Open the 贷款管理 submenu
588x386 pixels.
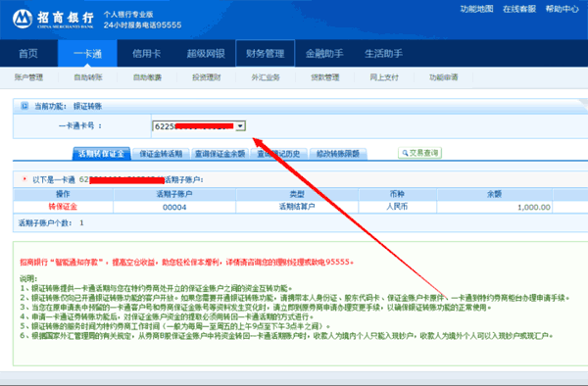coord(325,77)
